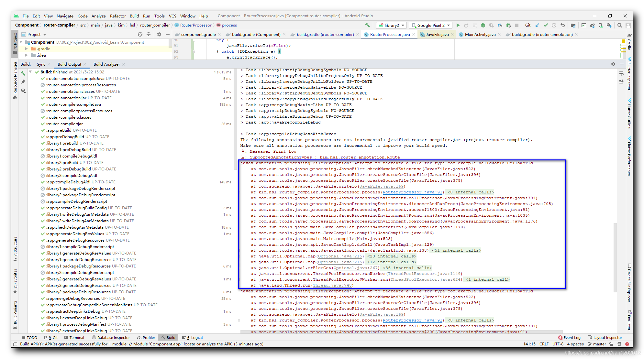Toggle soft-wrap in build output console
Screen dimensions: 644x359
pos(621,74)
